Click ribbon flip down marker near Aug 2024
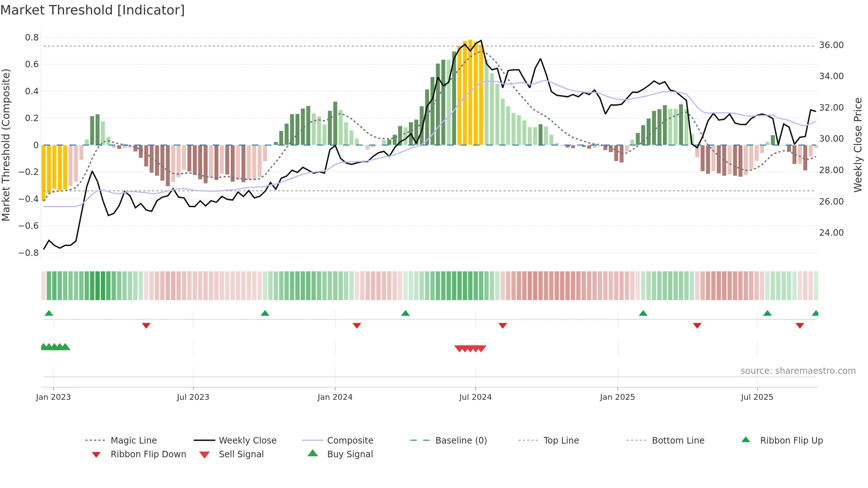Viewport: 868px width, 488px height. [x=503, y=326]
